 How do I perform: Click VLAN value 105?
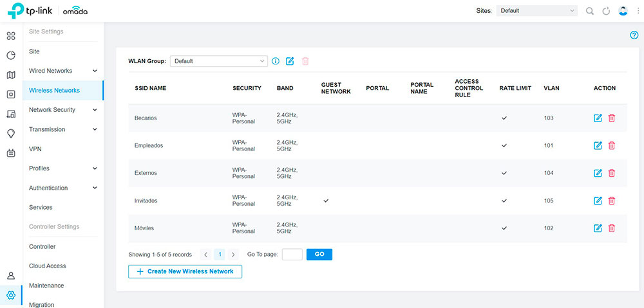[x=549, y=201]
